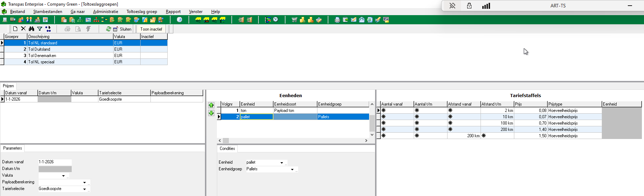Click the Eenheden vertical scrollbar down arrow

pyautogui.click(x=372, y=135)
